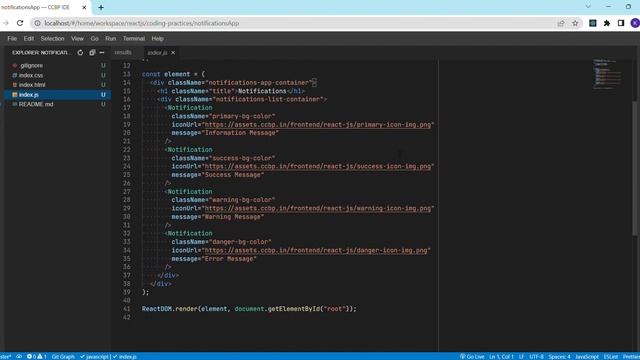Open the File menu

(x=12, y=38)
